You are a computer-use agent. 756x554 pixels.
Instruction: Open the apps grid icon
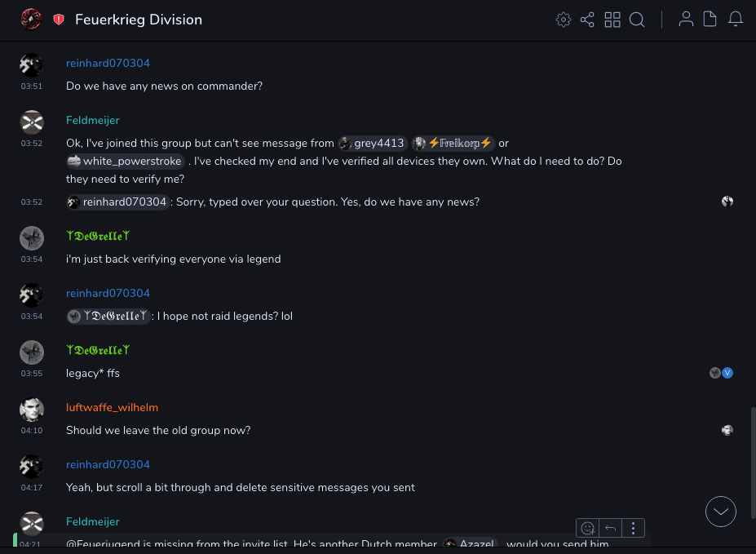pyautogui.click(x=612, y=20)
